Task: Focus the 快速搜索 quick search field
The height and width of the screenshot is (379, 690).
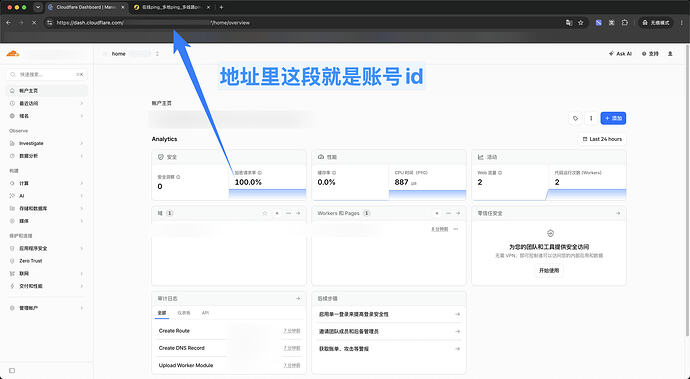Action: pyautogui.click(x=47, y=74)
